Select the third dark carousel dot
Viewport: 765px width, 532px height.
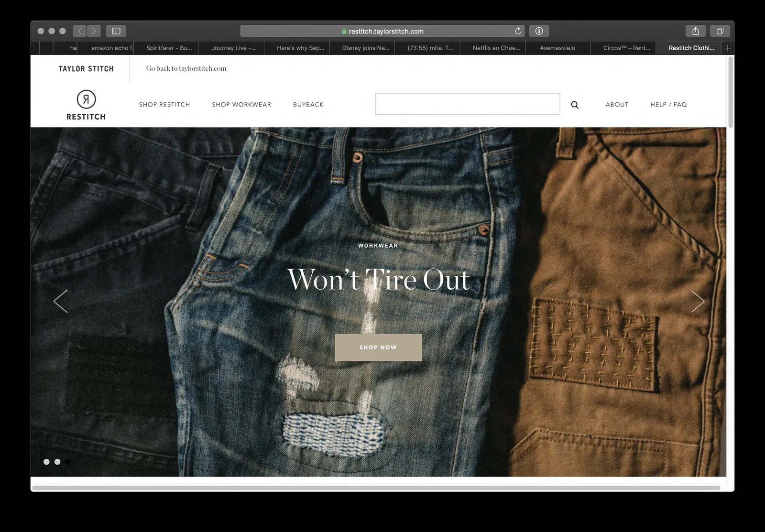pyautogui.click(x=68, y=462)
